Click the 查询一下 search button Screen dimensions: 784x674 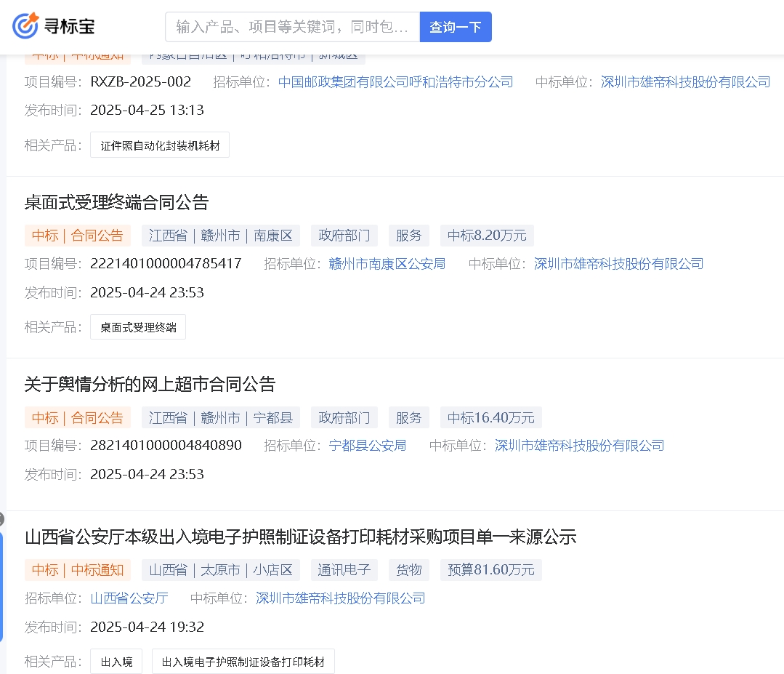click(456, 27)
